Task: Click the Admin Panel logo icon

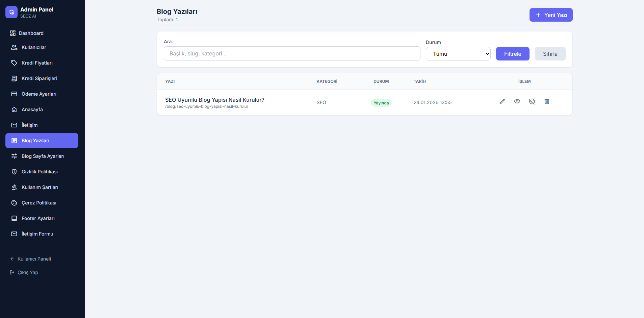Action: (11, 12)
